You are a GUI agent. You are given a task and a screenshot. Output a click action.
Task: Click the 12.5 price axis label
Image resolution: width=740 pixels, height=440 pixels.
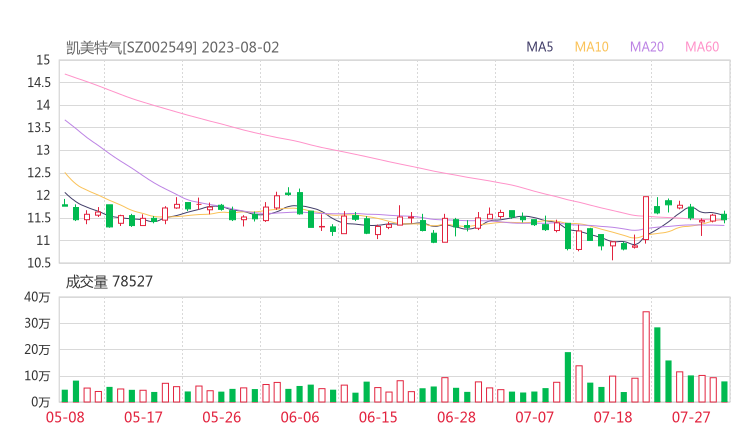[39, 173]
